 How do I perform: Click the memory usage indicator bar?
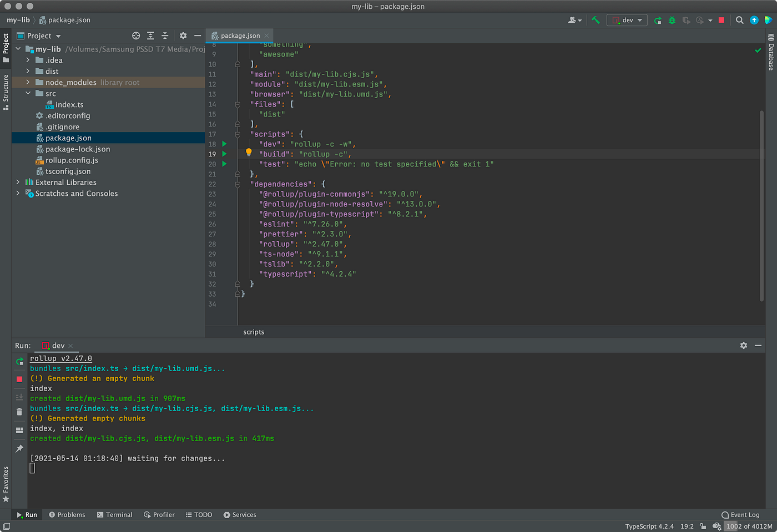click(x=749, y=526)
